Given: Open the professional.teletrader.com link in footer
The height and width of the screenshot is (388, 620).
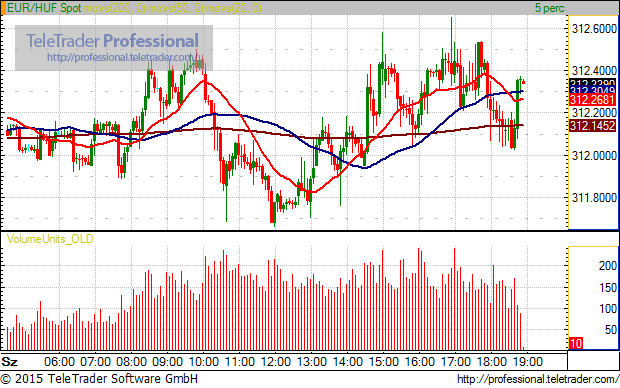Looking at the screenshot, I should tap(538, 379).
